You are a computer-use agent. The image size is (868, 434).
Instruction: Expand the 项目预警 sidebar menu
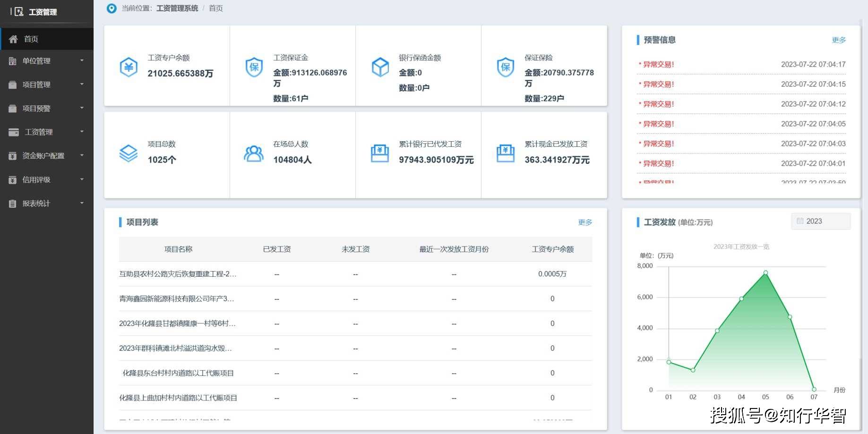[x=46, y=108]
